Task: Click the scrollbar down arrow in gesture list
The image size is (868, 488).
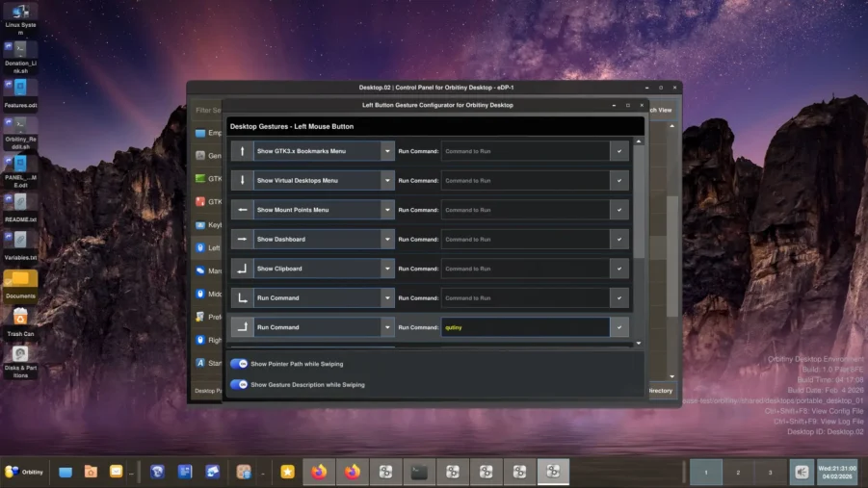Action: [639, 344]
